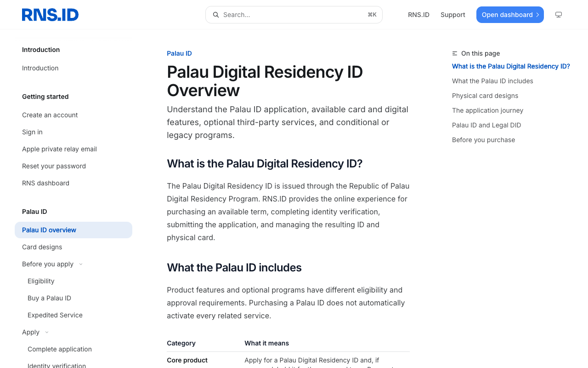Screen dimensions: 588x368
Task: Select 'Palau ID overview' in sidebar
Action: tap(73, 230)
